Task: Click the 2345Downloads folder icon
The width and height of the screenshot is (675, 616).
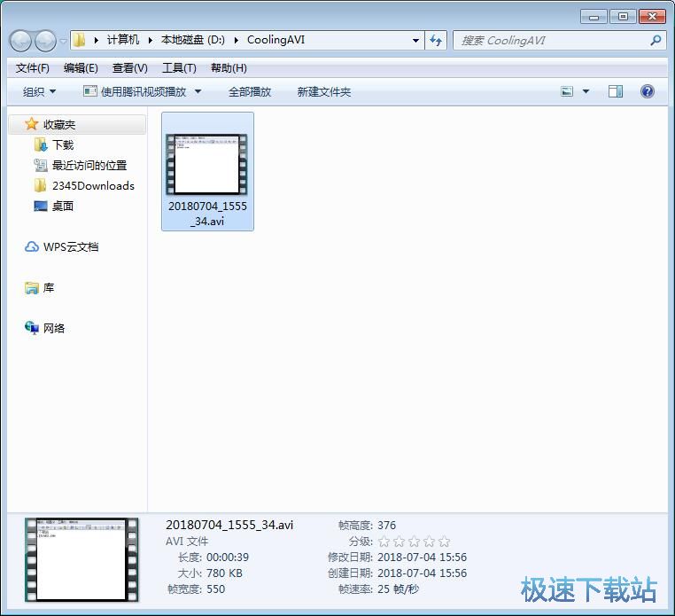Action: pos(40,185)
